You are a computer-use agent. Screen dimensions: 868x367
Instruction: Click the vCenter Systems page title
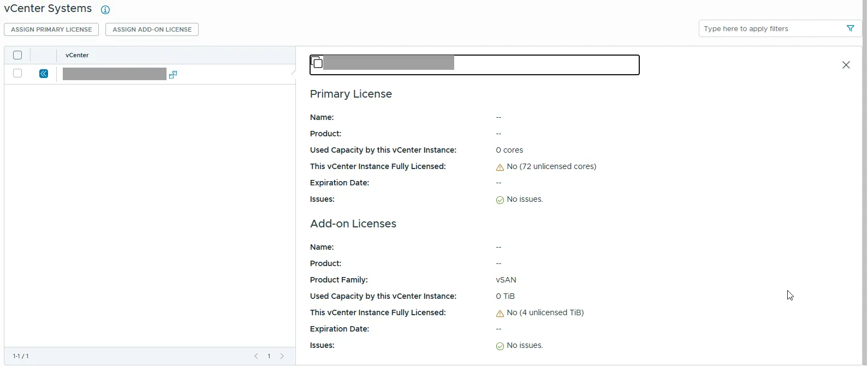[x=48, y=9]
